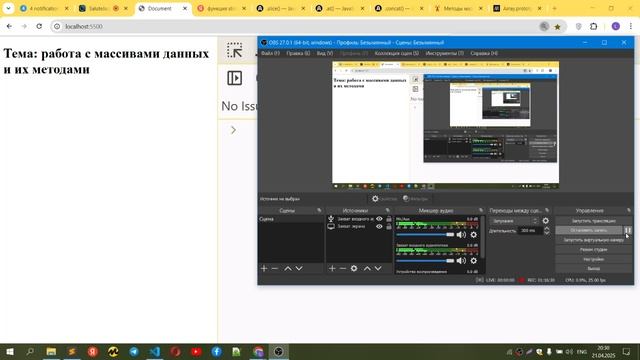The image size is (640, 360).
Task: Add a new scene with the plus icon under Сцены
Action: [264, 268]
